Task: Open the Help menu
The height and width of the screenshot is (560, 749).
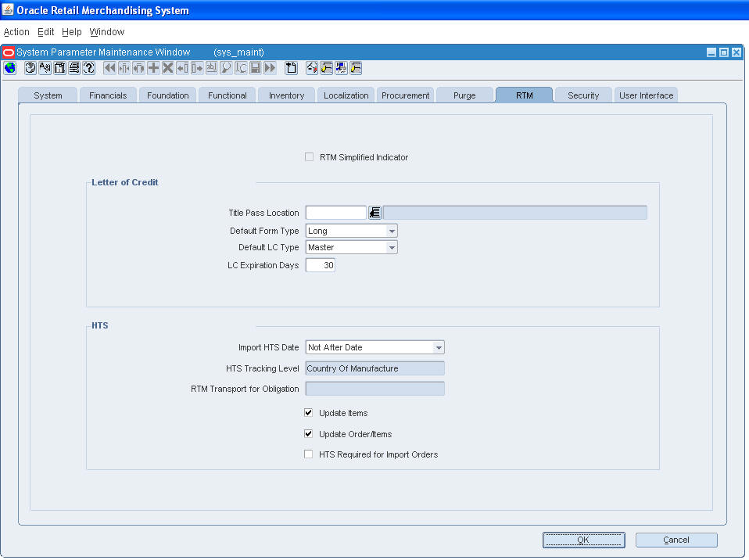Action: tap(72, 31)
